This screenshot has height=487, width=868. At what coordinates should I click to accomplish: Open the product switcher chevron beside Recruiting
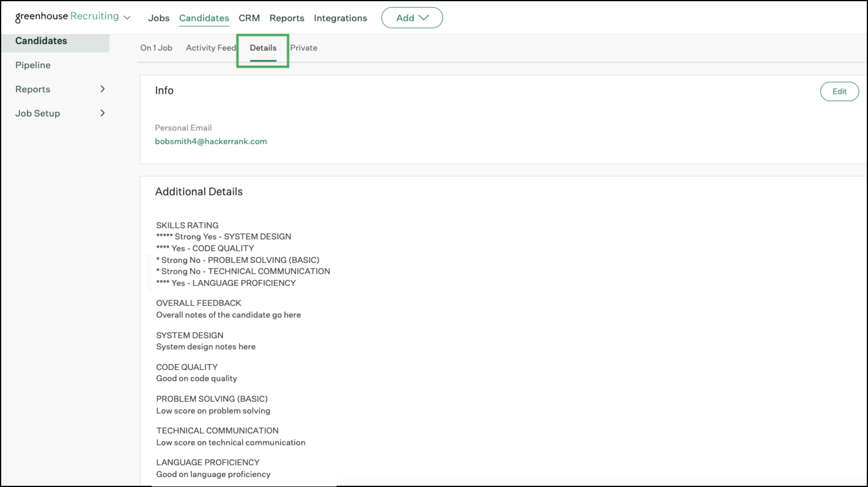click(127, 18)
